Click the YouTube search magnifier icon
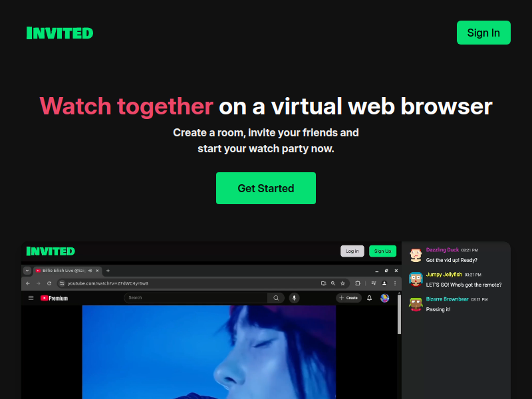 point(276,298)
